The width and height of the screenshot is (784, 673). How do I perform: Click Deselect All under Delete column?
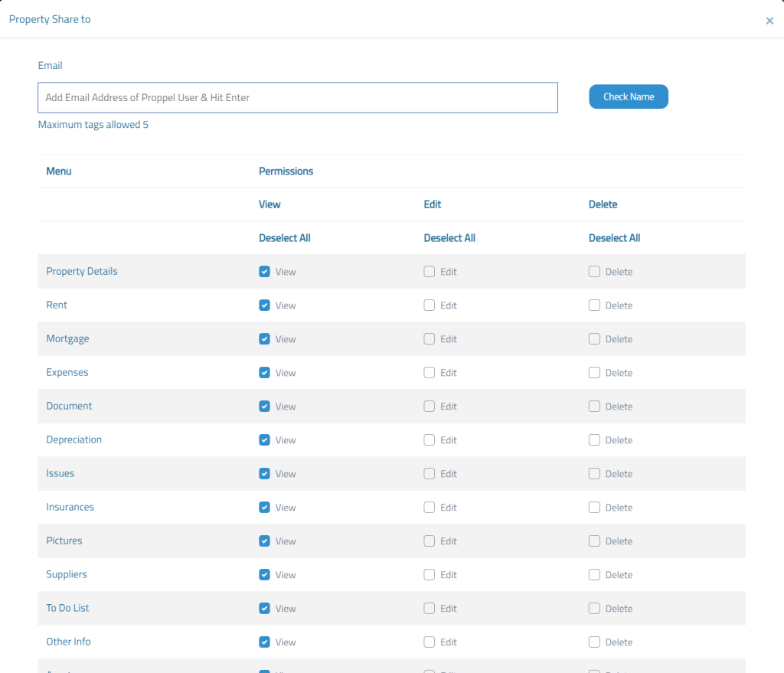[614, 238]
